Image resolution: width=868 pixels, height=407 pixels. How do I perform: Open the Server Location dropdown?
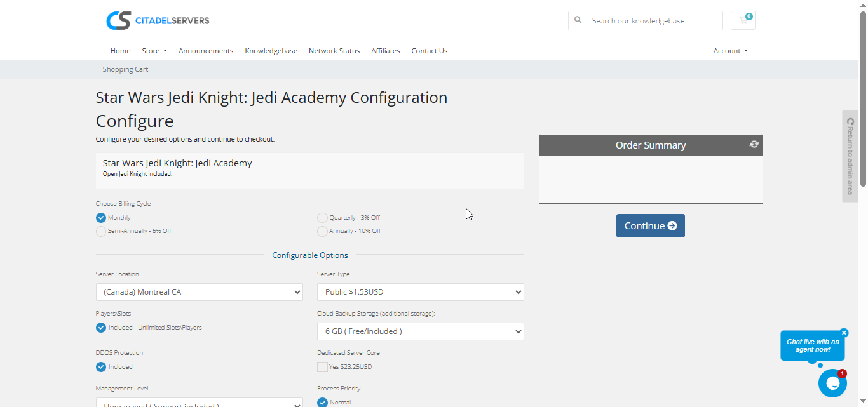click(199, 292)
